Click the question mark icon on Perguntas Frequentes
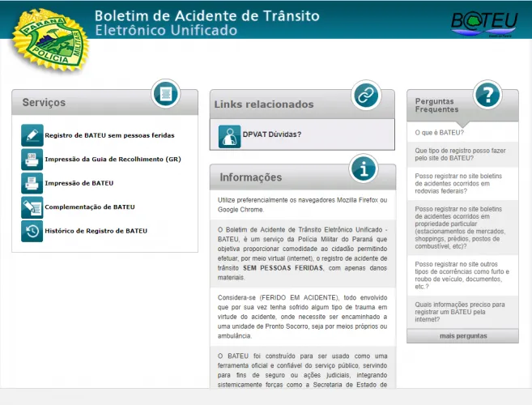This screenshot has width=532, height=405. [487, 95]
